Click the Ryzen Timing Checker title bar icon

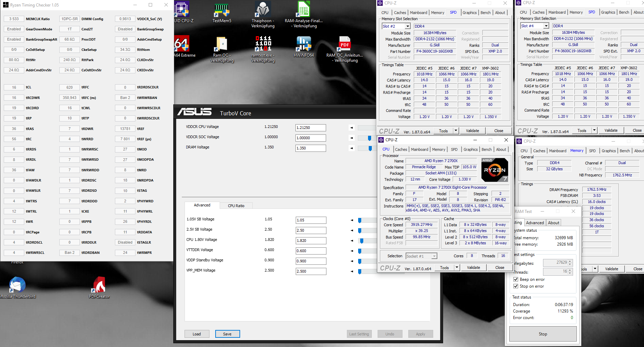(x=6, y=5)
